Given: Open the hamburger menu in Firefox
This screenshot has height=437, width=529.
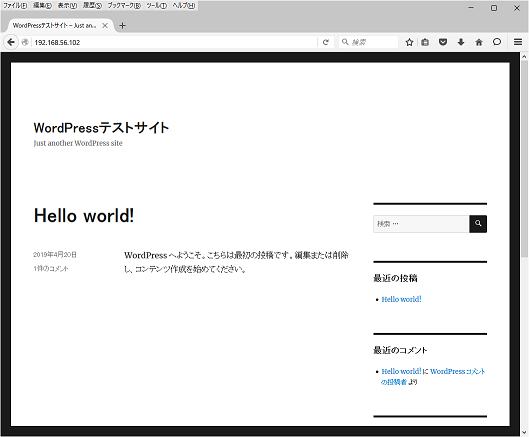Looking at the screenshot, I should 518,42.
